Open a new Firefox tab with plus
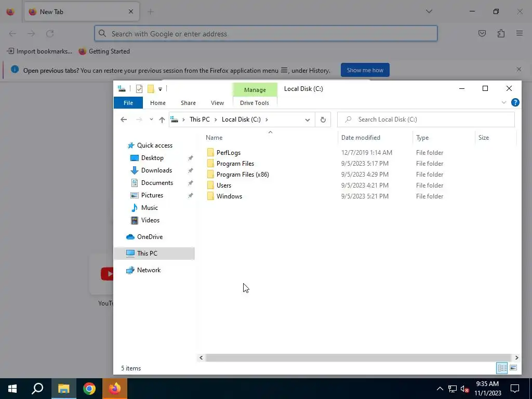This screenshot has width=532, height=399. [x=150, y=11]
